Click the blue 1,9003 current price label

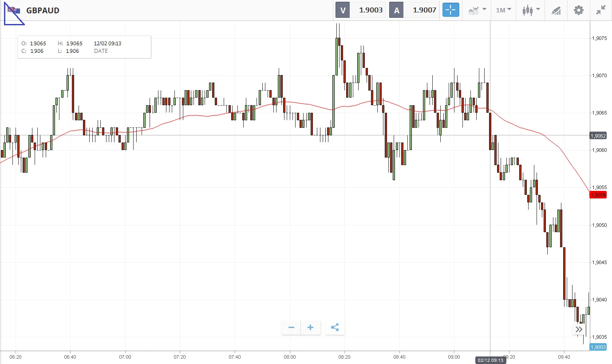pos(598,347)
